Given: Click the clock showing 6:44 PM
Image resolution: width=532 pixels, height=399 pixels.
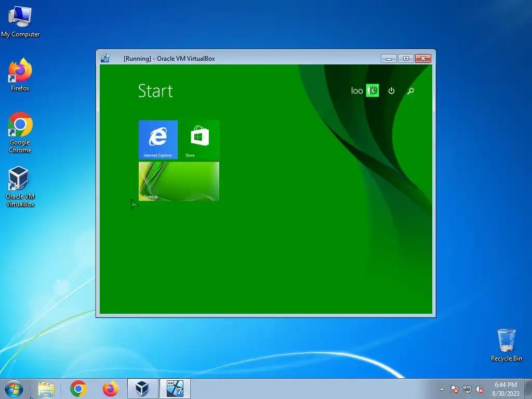Looking at the screenshot, I should coord(506,389).
